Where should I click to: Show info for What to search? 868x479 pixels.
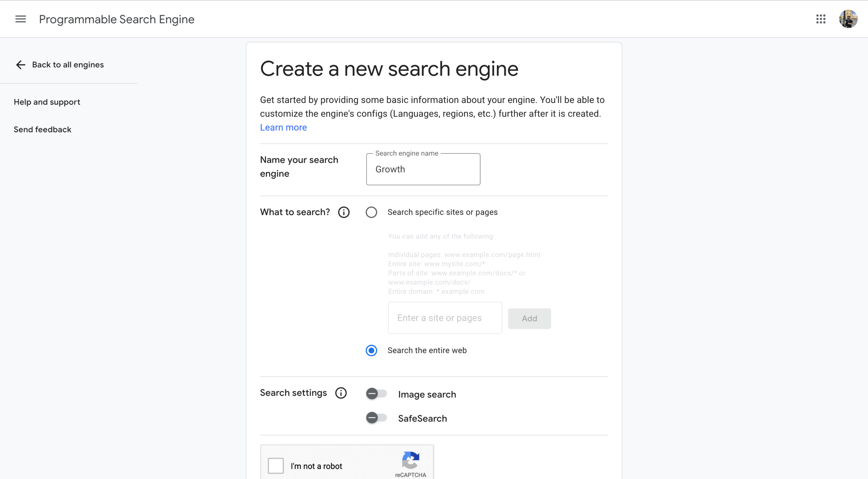343,212
